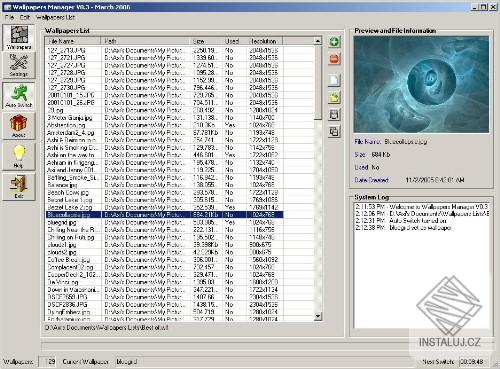
Task: Select the 127_2721.JPG row
Action: 164,58
